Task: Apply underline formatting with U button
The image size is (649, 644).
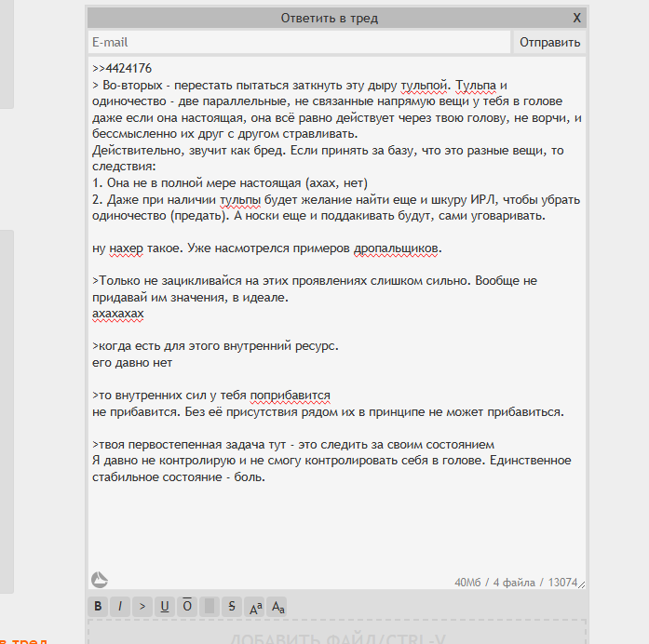Action: [165, 607]
